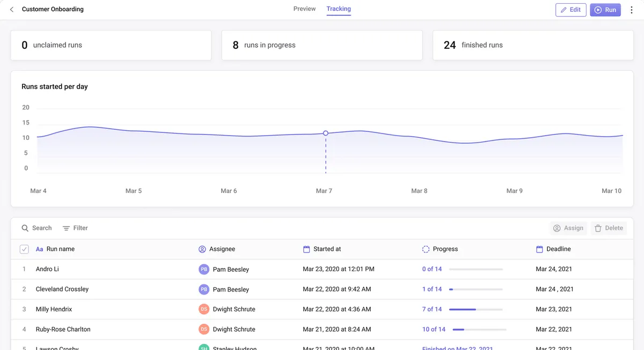This screenshot has width=644, height=350.
Task: Click the Assign button above the table
Action: (568, 228)
